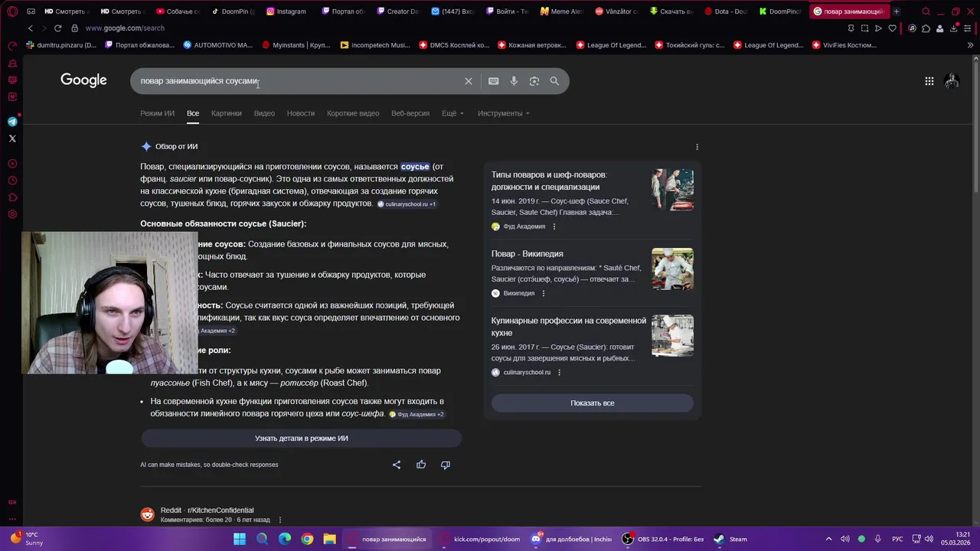Open the Ещё dropdown in search filters
Image resolution: width=980 pixels, height=551 pixels.
[x=452, y=113]
